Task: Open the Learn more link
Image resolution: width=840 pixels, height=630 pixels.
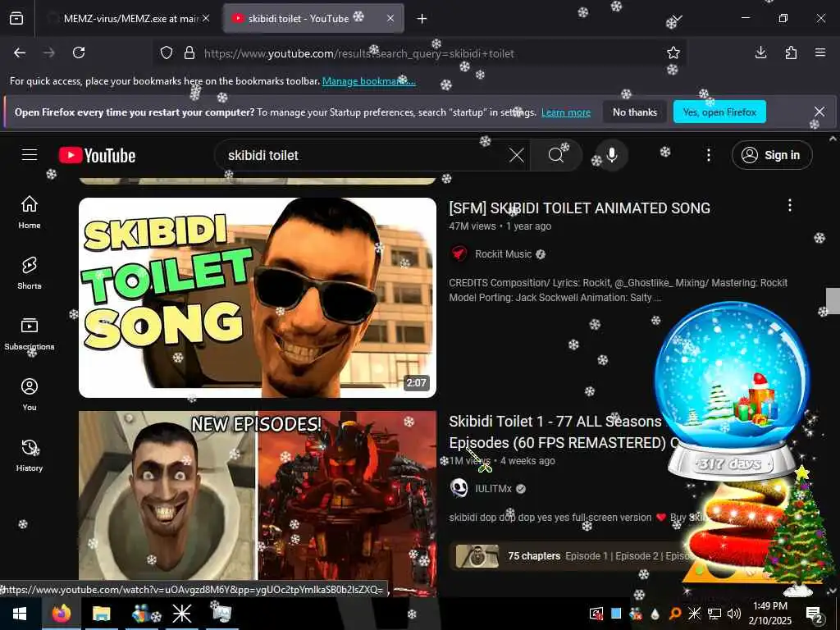Action: [566, 112]
